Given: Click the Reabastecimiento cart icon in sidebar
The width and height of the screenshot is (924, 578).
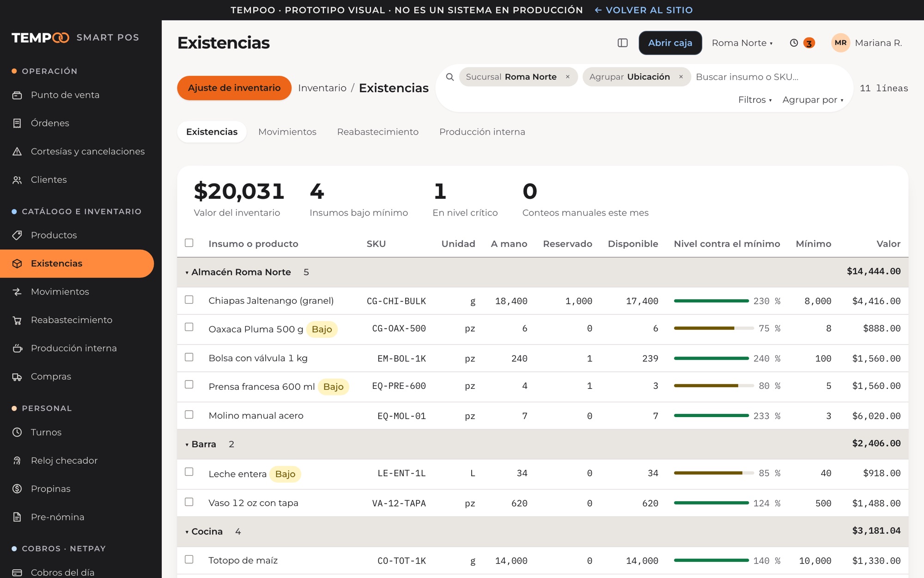Looking at the screenshot, I should tap(17, 320).
